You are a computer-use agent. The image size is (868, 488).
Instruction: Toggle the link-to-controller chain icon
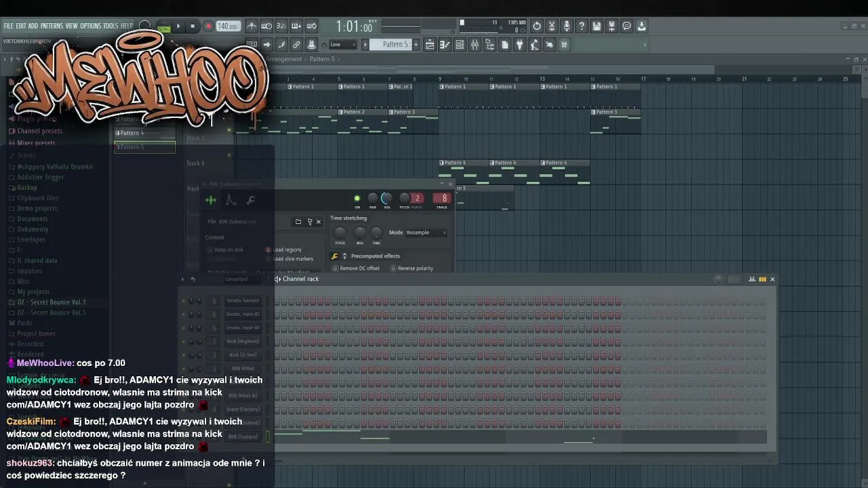[x=296, y=45]
